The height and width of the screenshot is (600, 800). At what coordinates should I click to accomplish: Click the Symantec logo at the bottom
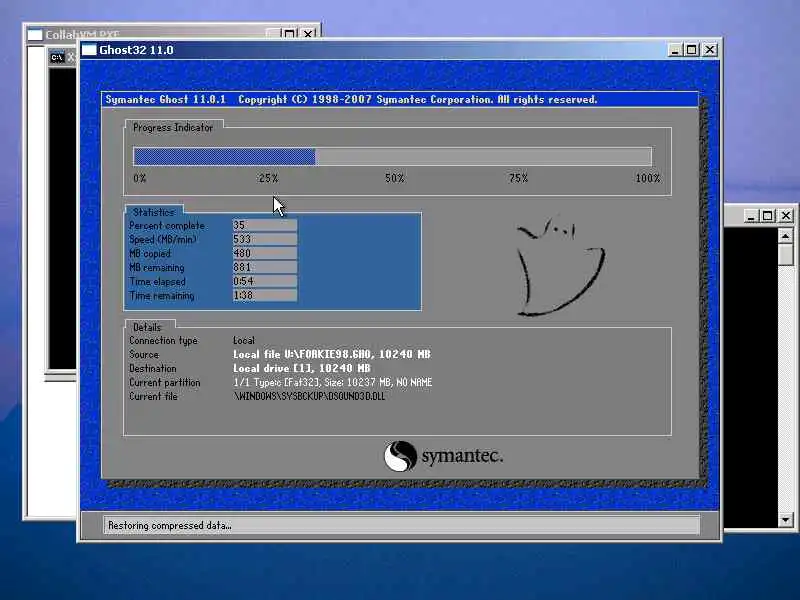[443, 456]
